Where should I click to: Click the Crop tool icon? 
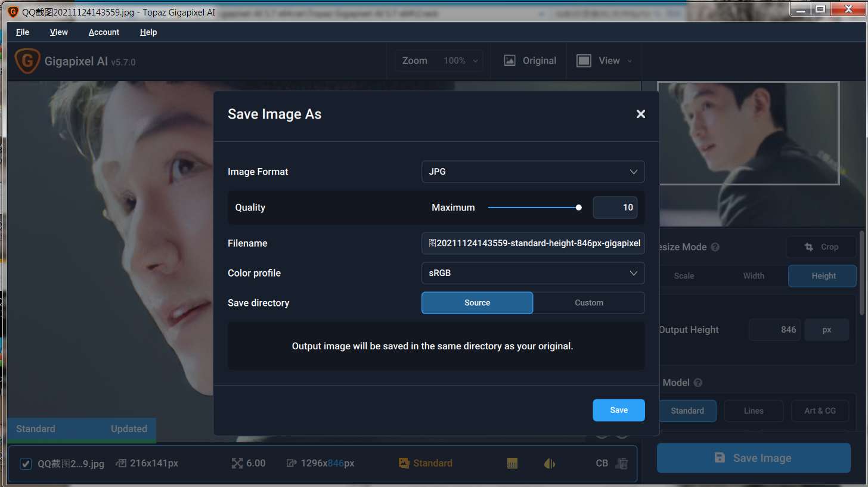tap(809, 247)
